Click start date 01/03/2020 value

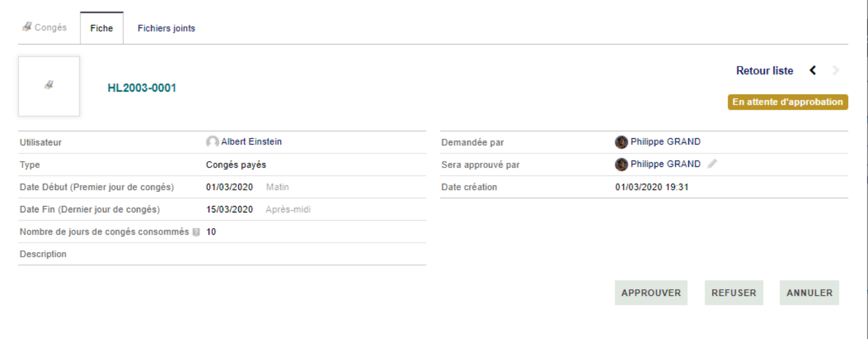pos(230,187)
